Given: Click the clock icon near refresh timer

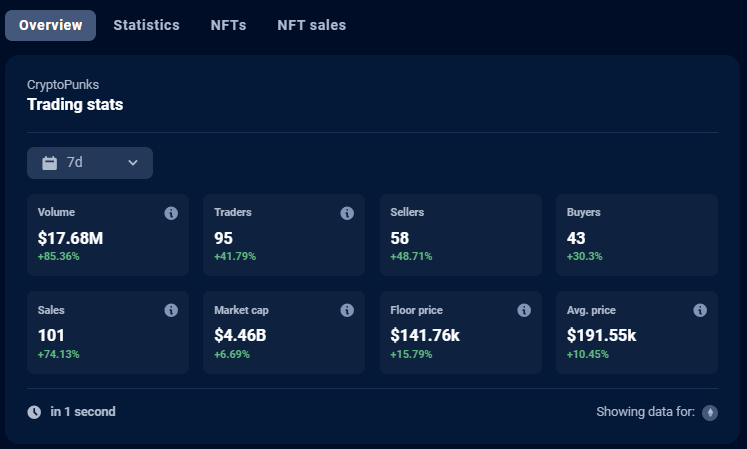Looking at the screenshot, I should coord(34,412).
